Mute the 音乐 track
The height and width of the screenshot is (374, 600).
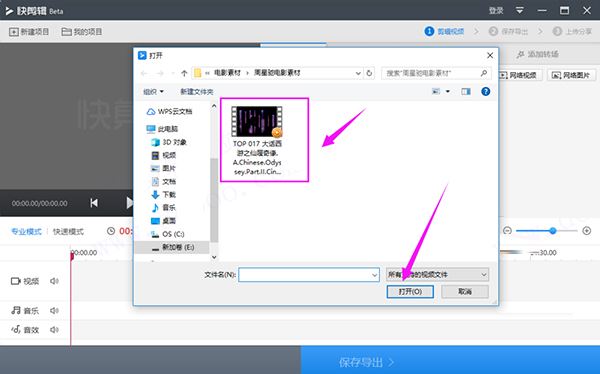(54, 310)
